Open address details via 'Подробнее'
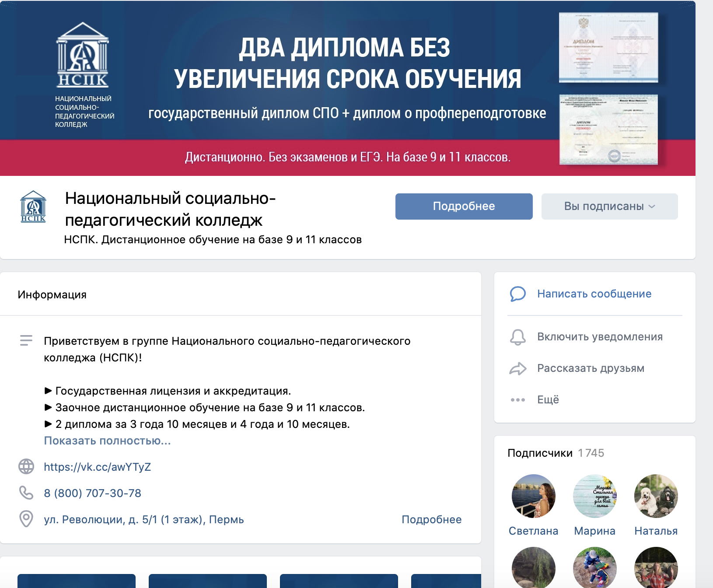Viewport: 713px width, 588px height. (431, 520)
